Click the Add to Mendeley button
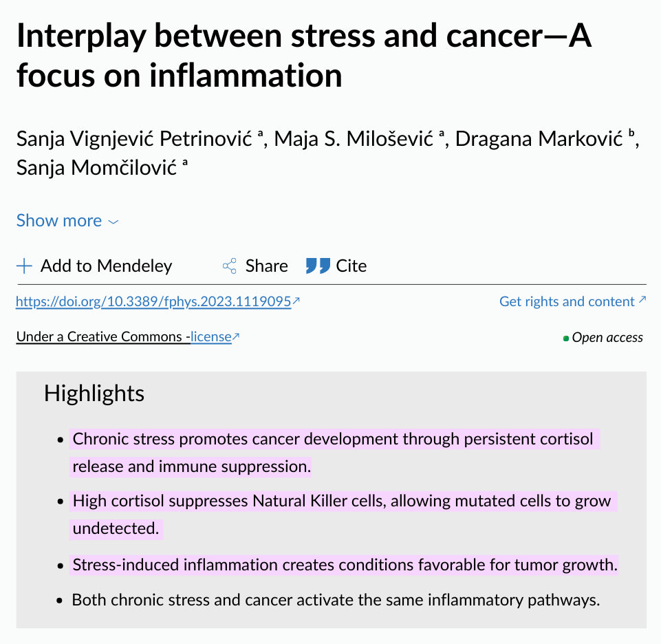The width and height of the screenshot is (661, 644). tap(94, 266)
